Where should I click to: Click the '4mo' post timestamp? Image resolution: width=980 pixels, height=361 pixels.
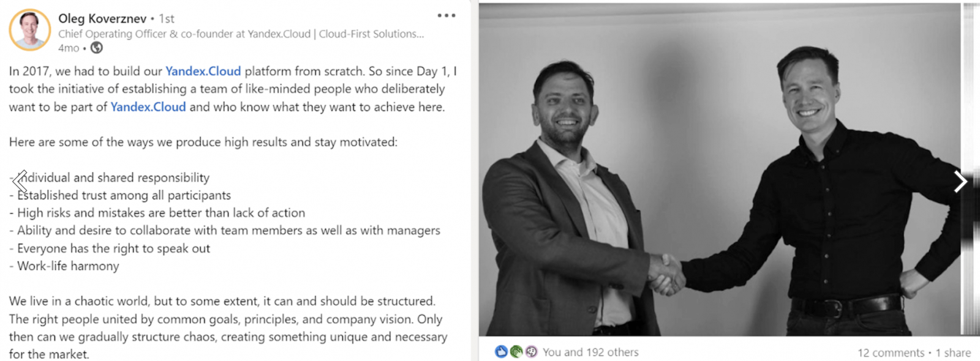[x=69, y=48]
